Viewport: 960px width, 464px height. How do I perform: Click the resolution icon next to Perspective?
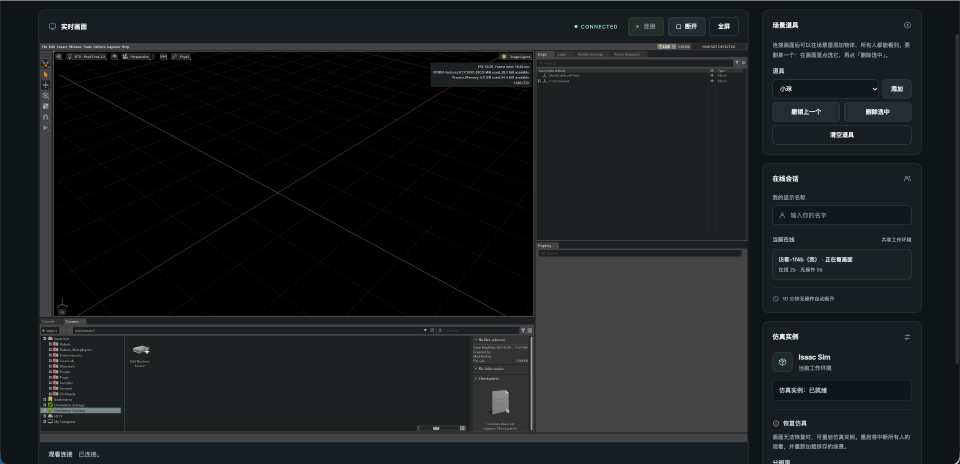[x=163, y=56]
